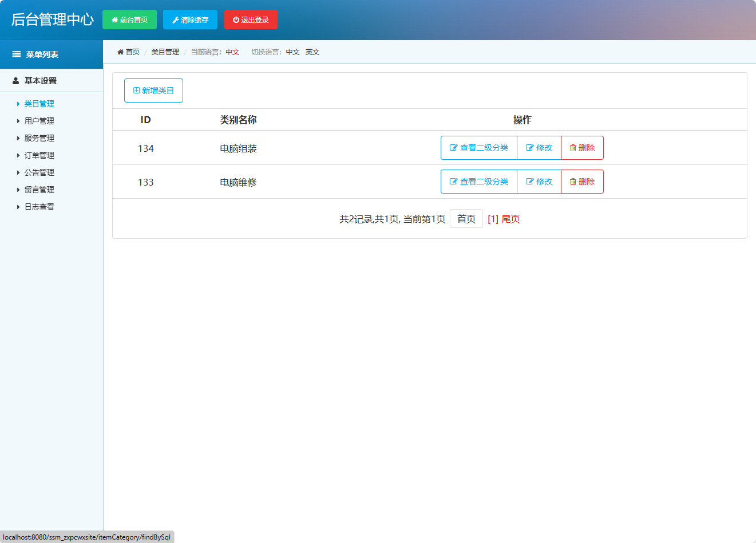This screenshot has width=756, height=543.
Task: Expand the 订单管理 sidebar item arrow
Action: [18, 155]
